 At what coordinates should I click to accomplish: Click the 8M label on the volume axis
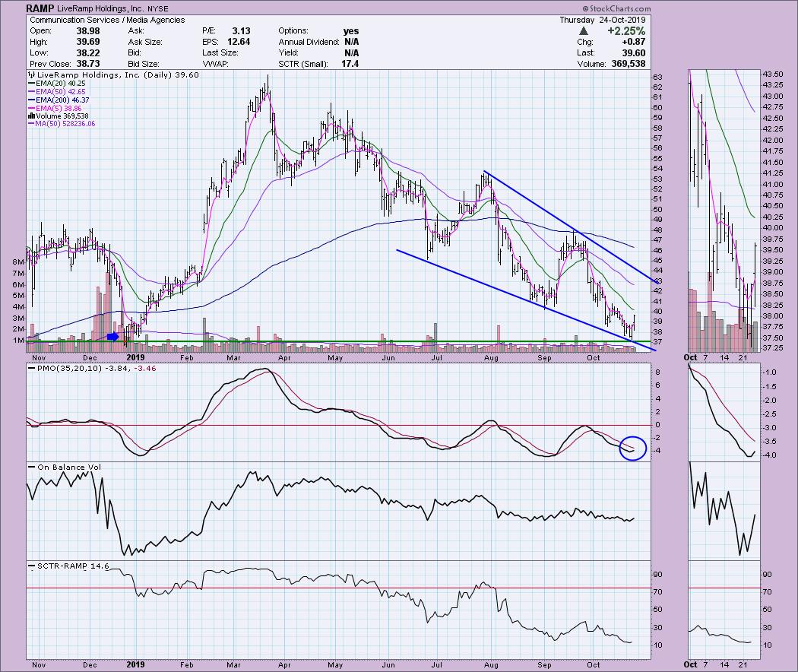(x=18, y=262)
